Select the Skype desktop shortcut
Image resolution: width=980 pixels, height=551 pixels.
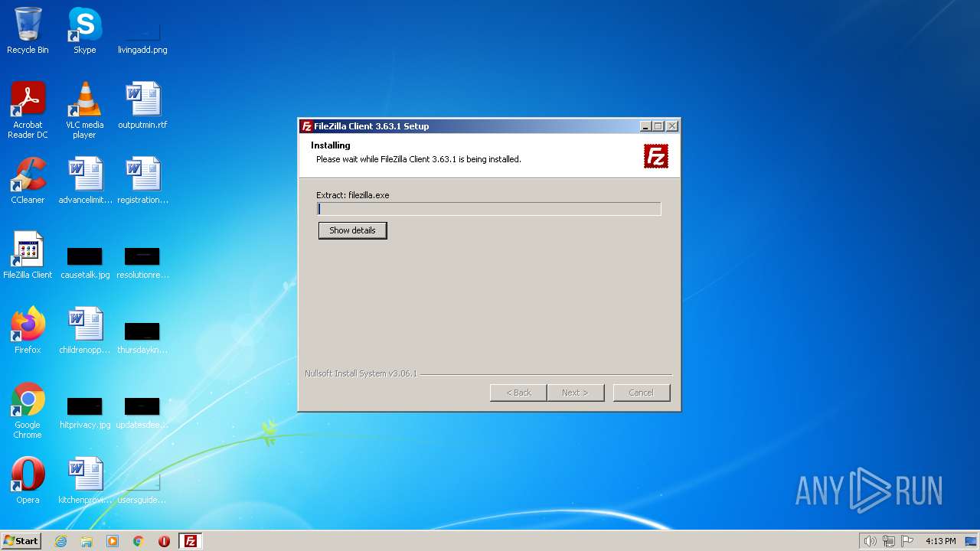(x=84, y=31)
